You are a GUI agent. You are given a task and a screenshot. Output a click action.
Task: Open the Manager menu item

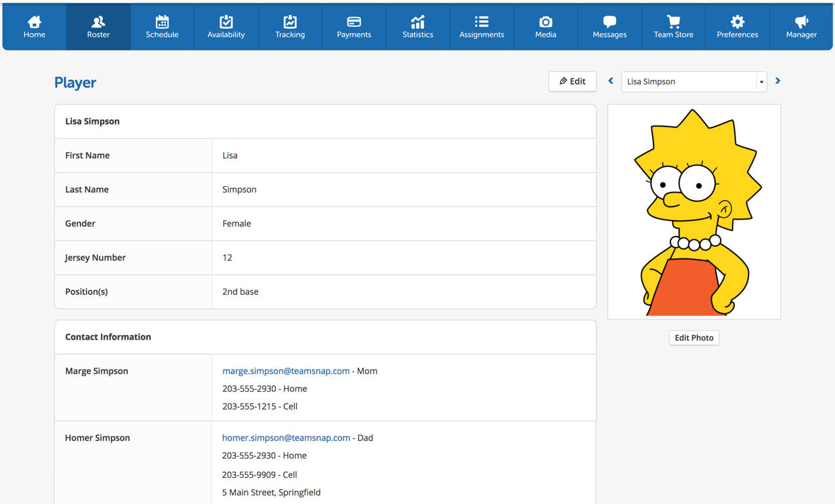(801, 27)
